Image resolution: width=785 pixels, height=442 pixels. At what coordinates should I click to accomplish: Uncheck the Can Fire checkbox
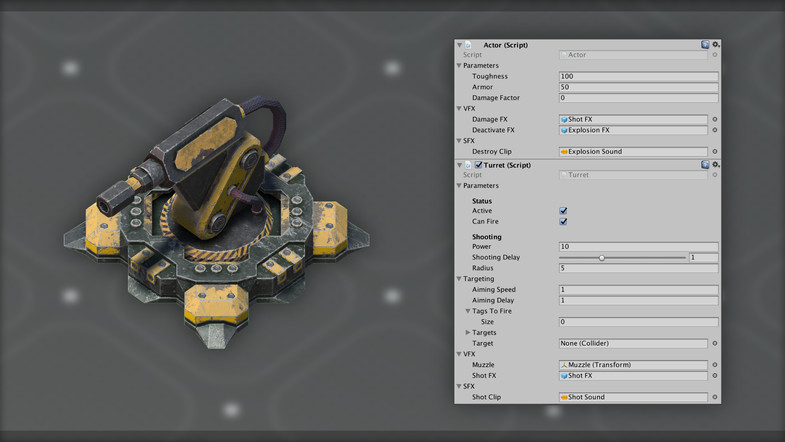coord(563,221)
